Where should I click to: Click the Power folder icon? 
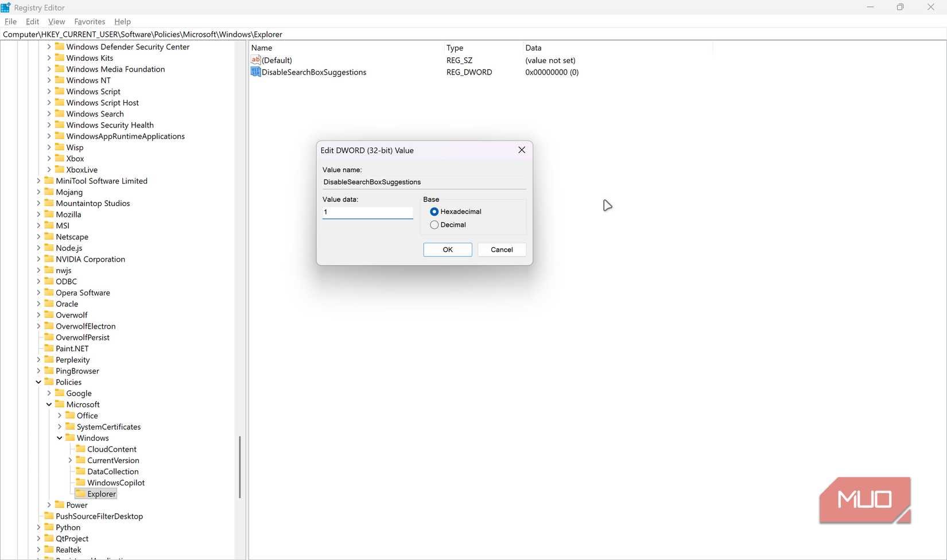(60, 504)
